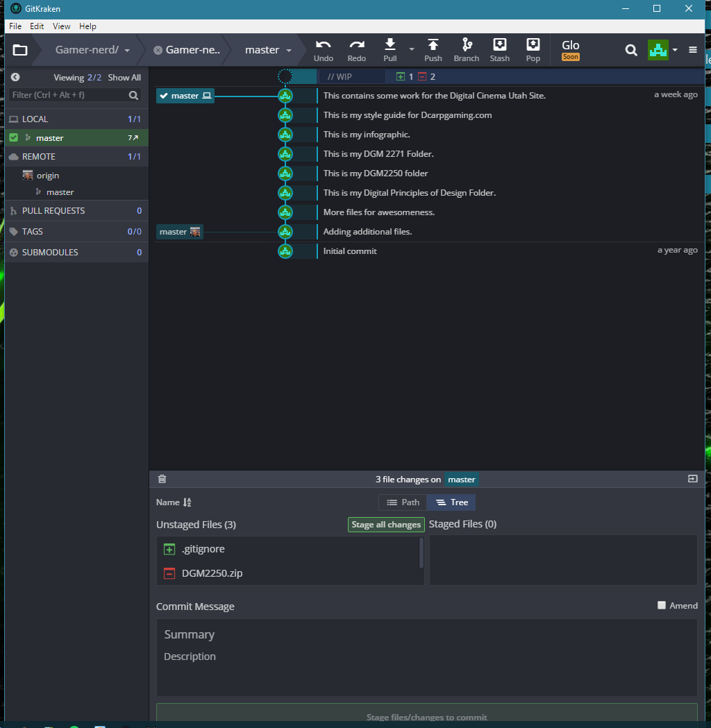711x728 pixels.
Task: Click the DGM2250.zip removed file icon
Action: [169, 573]
